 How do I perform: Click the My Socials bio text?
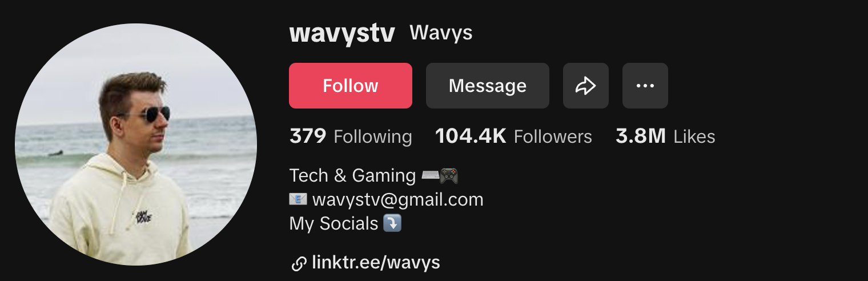coord(334,223)
